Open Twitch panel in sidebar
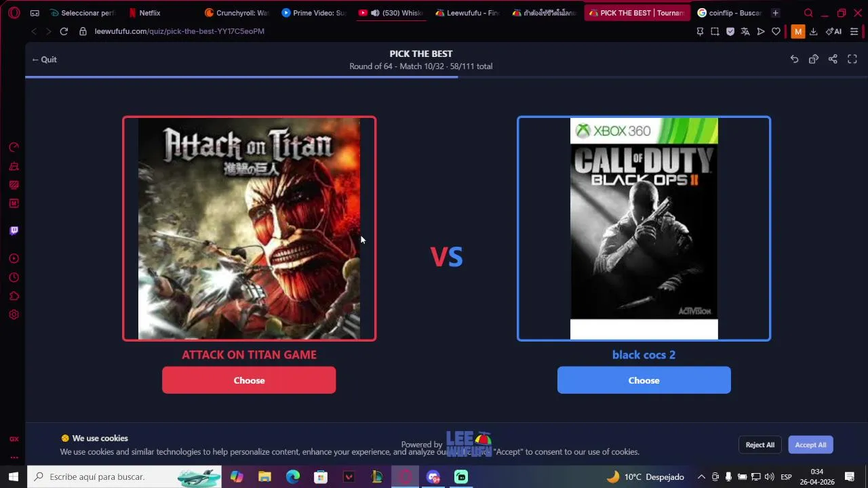 14,230
